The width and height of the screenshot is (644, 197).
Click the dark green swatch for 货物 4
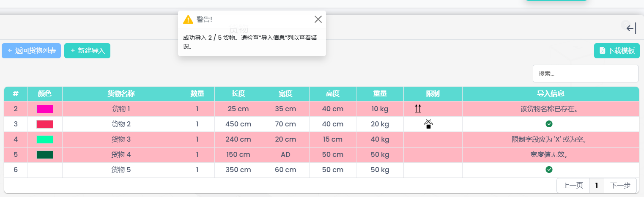pyautogui.click(x=45, y=155)
